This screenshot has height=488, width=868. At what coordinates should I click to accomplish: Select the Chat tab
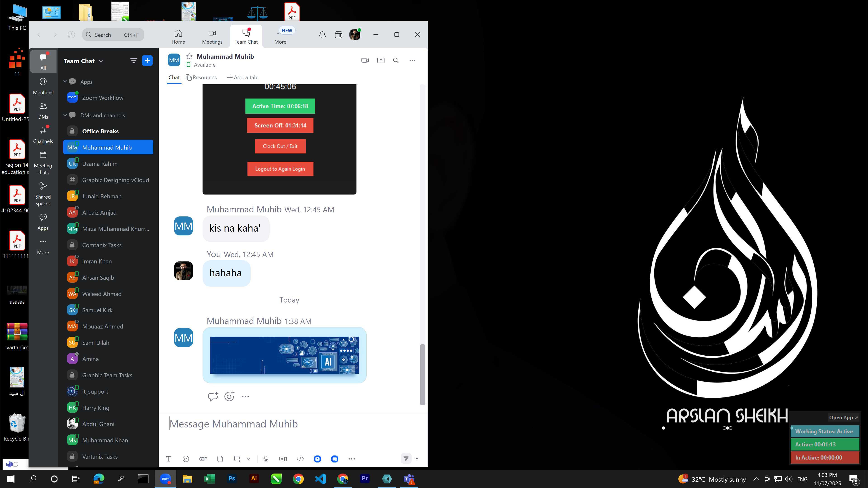pyautogui.click(x=174, y=77)
